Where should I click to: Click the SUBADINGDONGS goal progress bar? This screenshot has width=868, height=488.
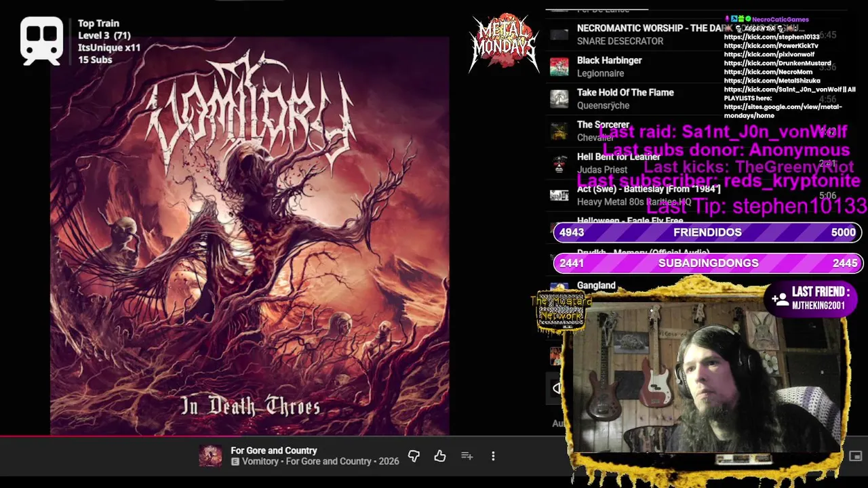pyautogui.click(x=708, y=263)
